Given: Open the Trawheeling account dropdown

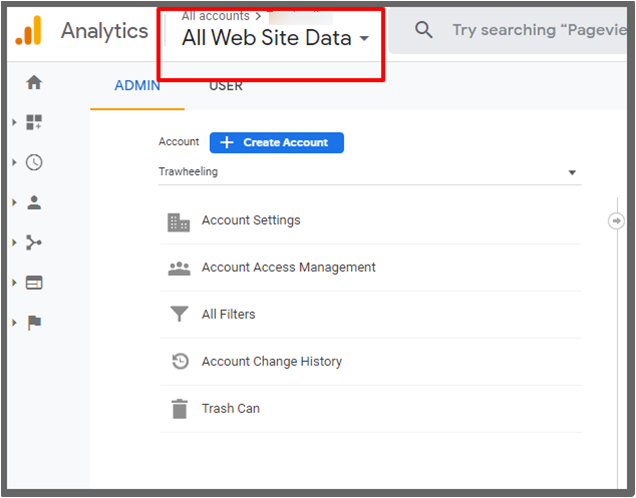Looking at the screenshot, I should [368, 172].
